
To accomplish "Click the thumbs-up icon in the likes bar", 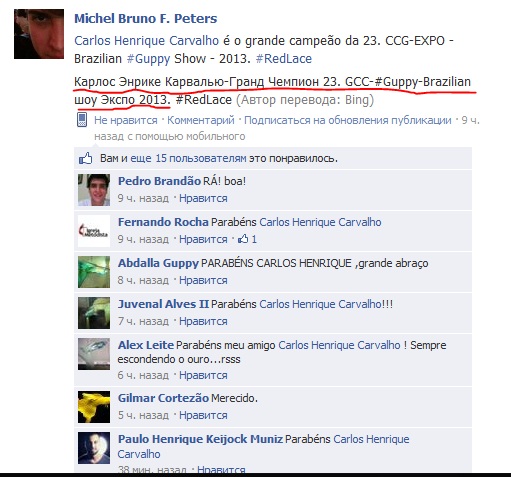I will click(x=86, y=158).
